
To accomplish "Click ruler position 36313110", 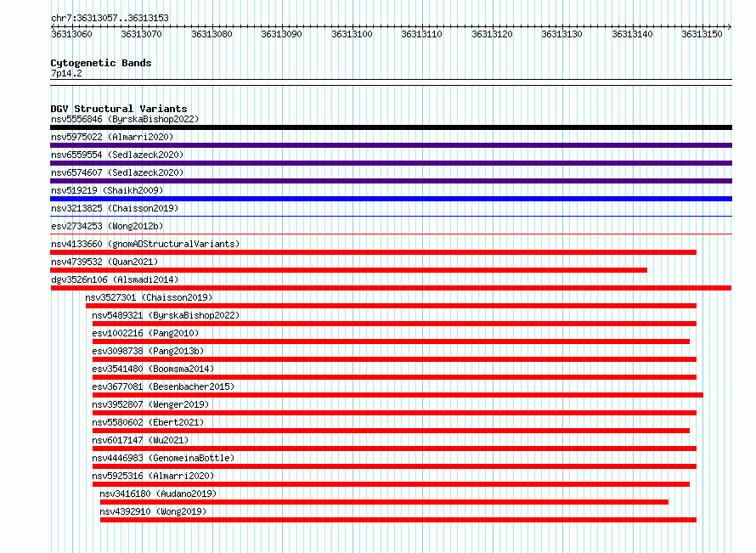I will click(422, 34).
